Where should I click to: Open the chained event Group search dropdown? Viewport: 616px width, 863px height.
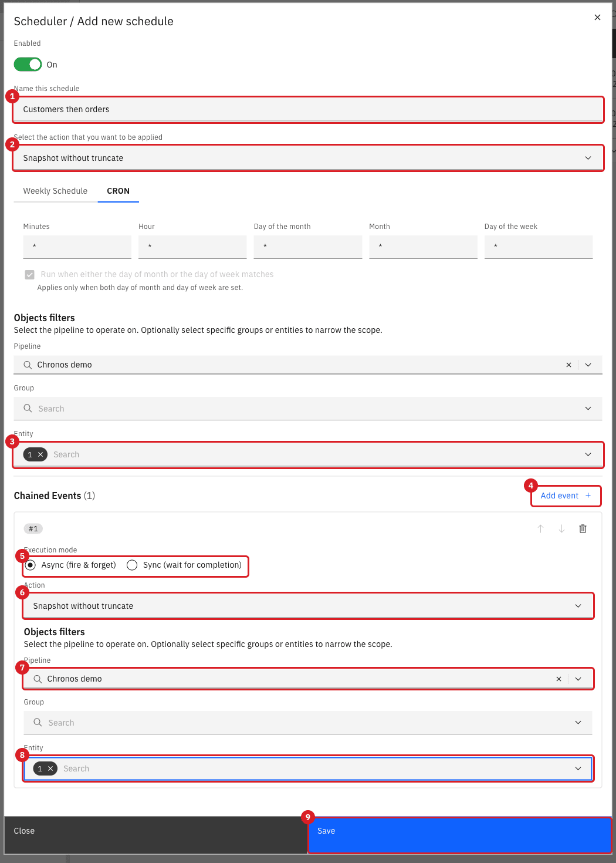pyautogui.click(x=308, y=723)
